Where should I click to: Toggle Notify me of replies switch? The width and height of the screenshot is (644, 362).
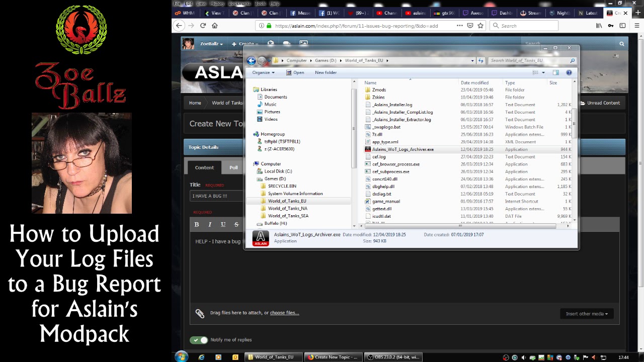click(199, 340)
